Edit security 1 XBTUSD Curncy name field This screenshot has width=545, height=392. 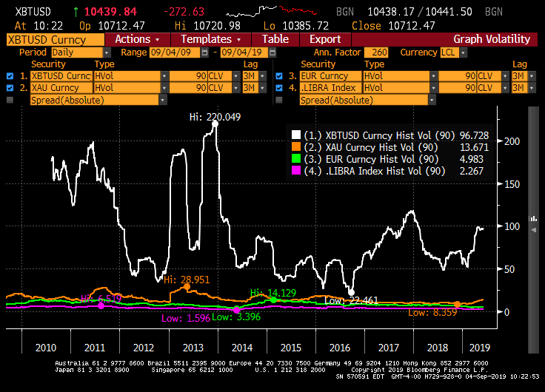[61, 76]
